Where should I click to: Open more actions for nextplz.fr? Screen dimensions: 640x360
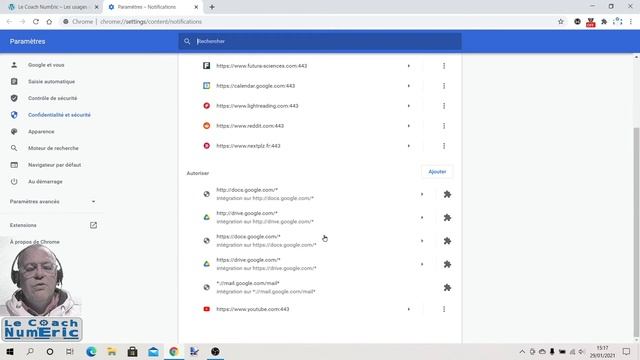click(444, 146)
